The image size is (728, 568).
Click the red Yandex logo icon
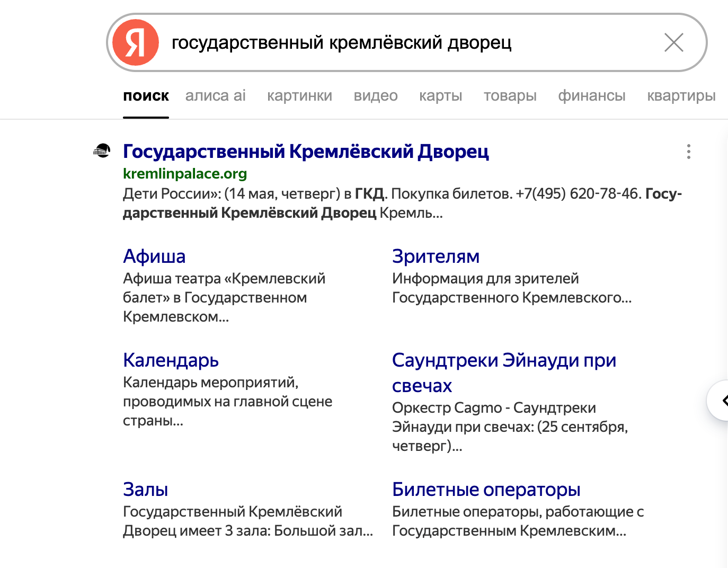[x=136, y=42]
